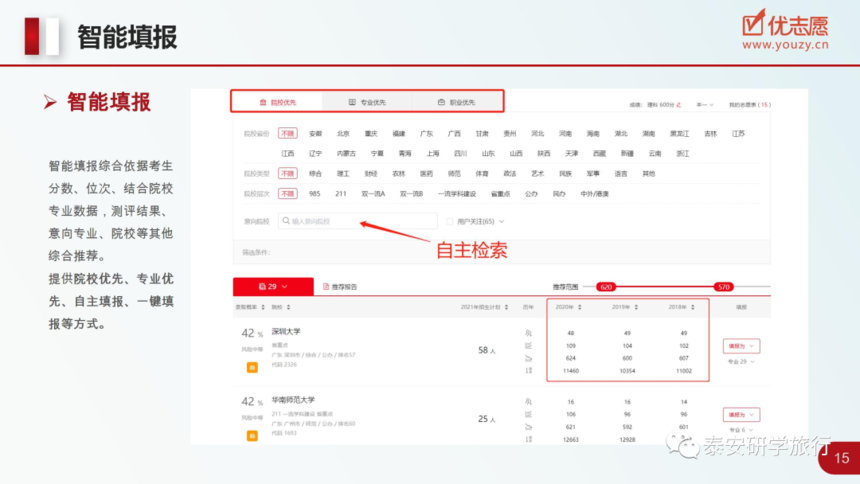Screen dimensions: 860x484
Task: Click the 620 handle on 推荐范围 slider
Action: [606, 287]
